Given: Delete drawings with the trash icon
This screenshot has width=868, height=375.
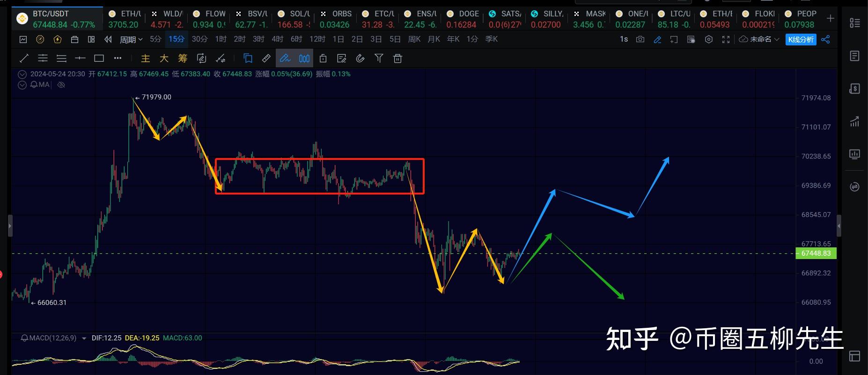Looking at the screenshot, I should pyautogui.click(x=397, y=58).
